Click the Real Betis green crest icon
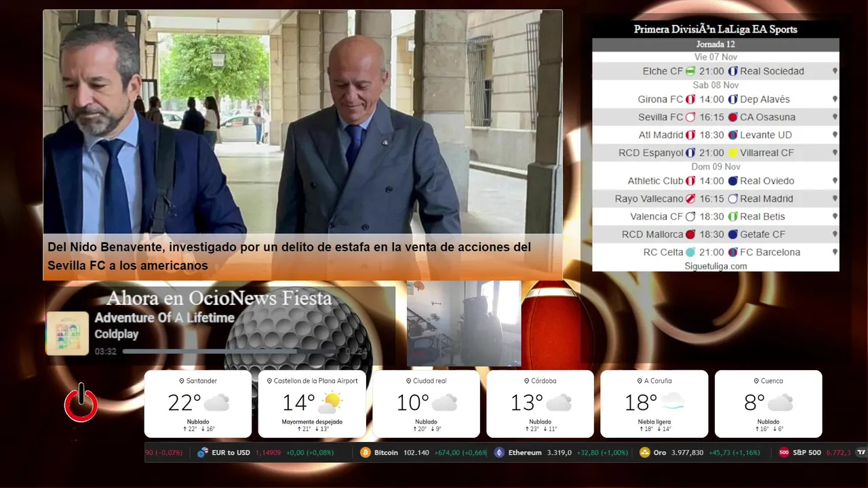Viewport: 868px width, 488px height. (732, 217)
